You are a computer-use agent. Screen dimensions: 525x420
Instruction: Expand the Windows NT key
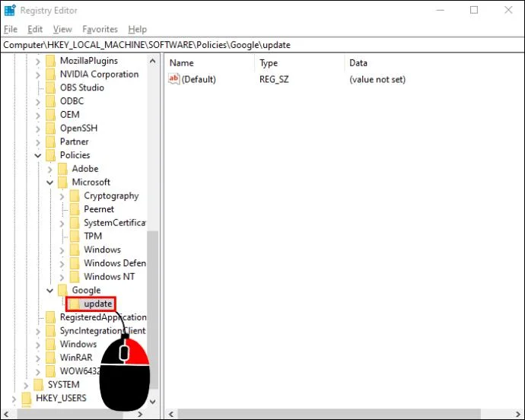tap(62, 277)
